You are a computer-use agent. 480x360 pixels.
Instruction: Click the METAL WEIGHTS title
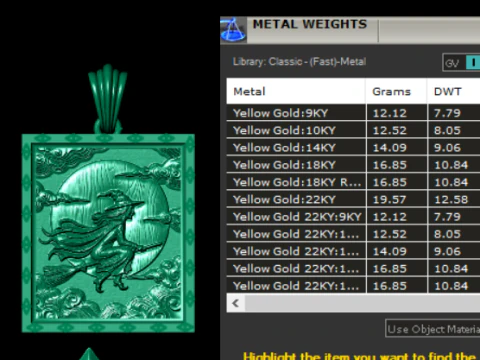click(310, 24)
